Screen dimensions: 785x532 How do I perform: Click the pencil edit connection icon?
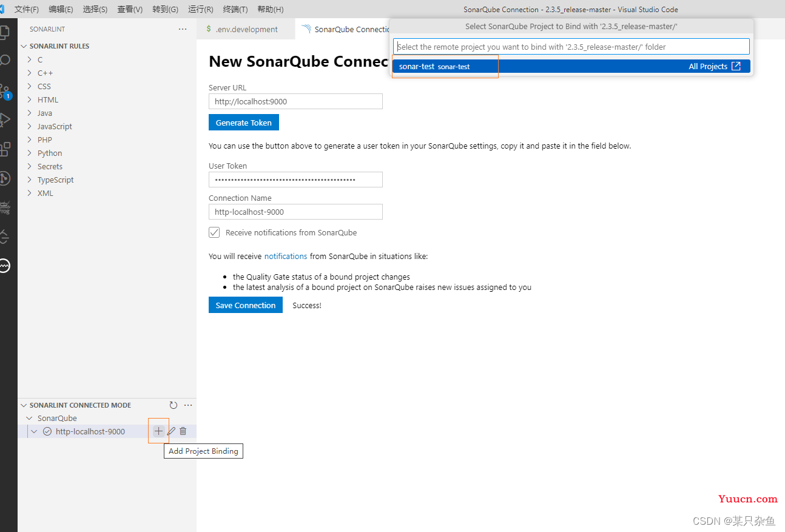(171, 431)
